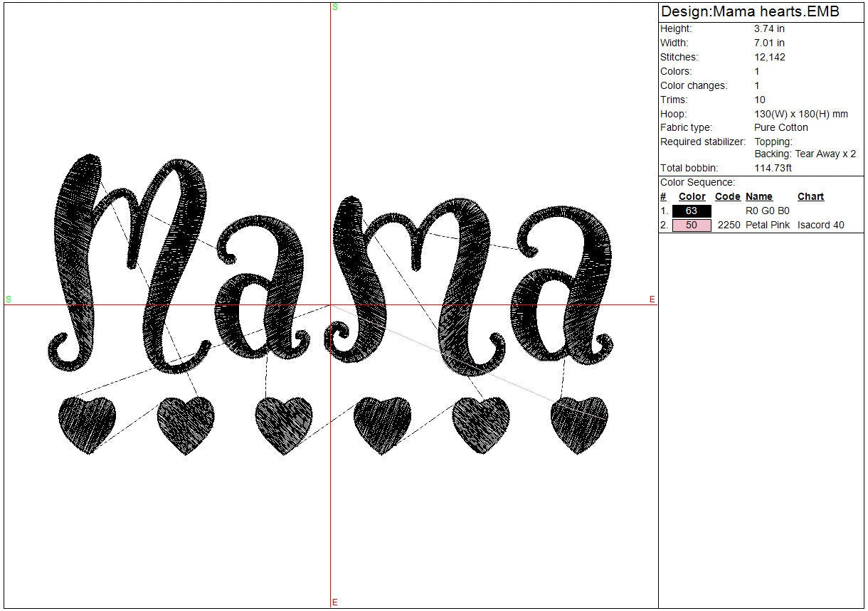Click the hoop size 130(W) x 180(H) mm
The height and width of the screenshot is (611, 868).
800,114
